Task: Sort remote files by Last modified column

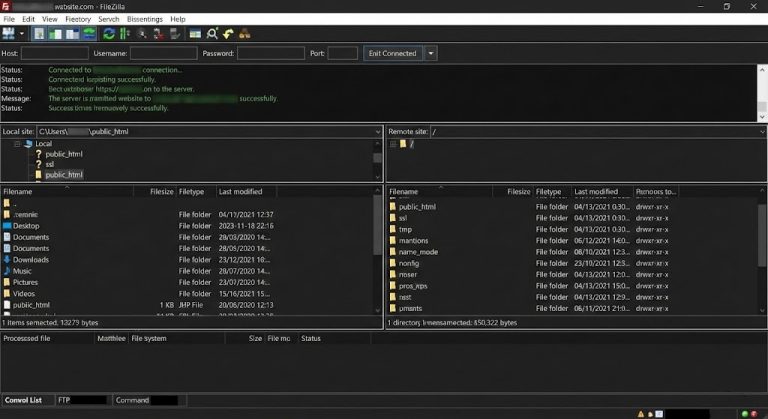Action: [x=602, y=192]
